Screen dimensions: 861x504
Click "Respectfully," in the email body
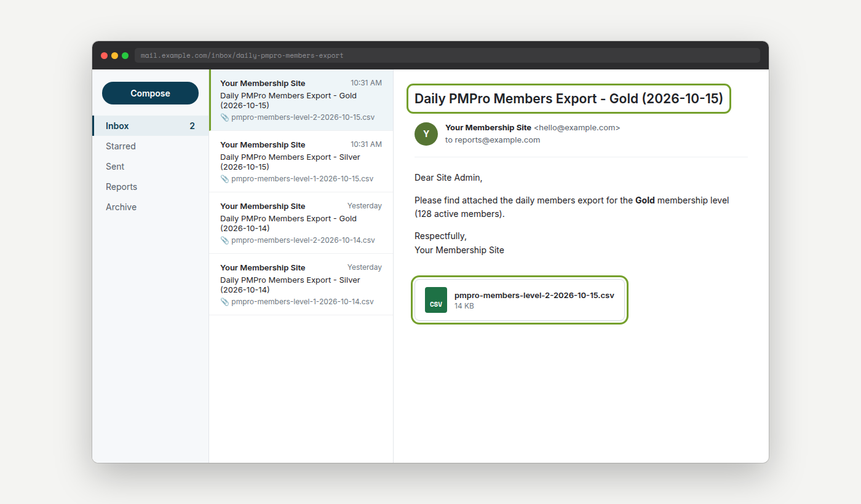coord(440,236)
